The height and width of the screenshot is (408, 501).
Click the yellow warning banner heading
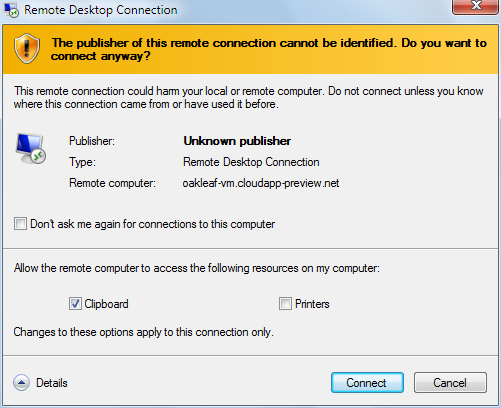click(x=269, y=49)
